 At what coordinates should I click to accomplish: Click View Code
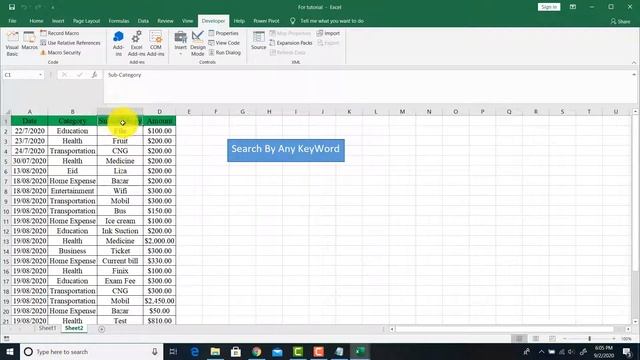224,43
